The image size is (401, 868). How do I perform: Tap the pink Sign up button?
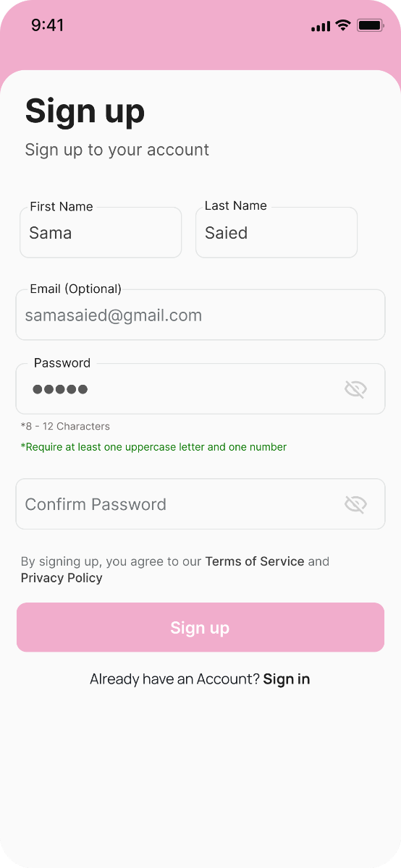tap(200, 627)
